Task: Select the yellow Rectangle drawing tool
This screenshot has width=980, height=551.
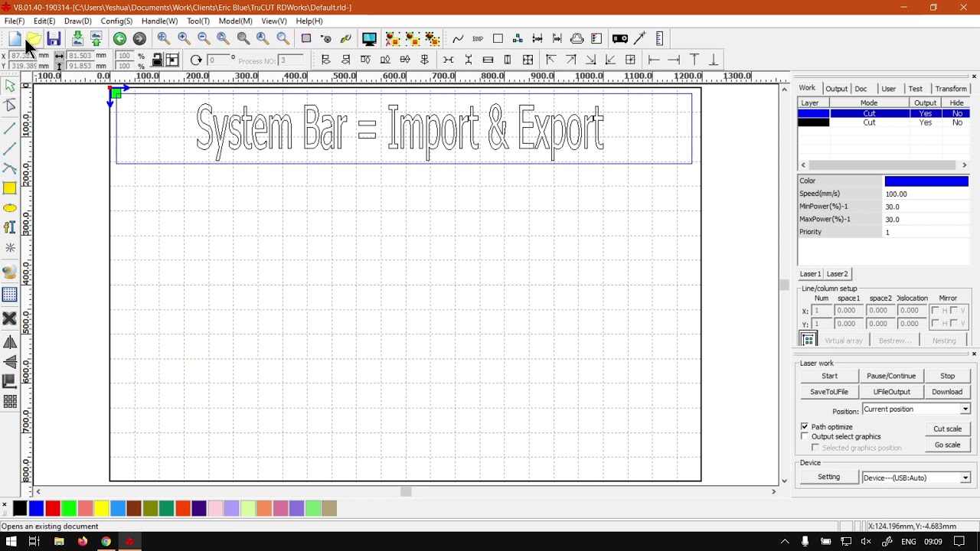Action: pyautogui.click(x=10, y=188)
